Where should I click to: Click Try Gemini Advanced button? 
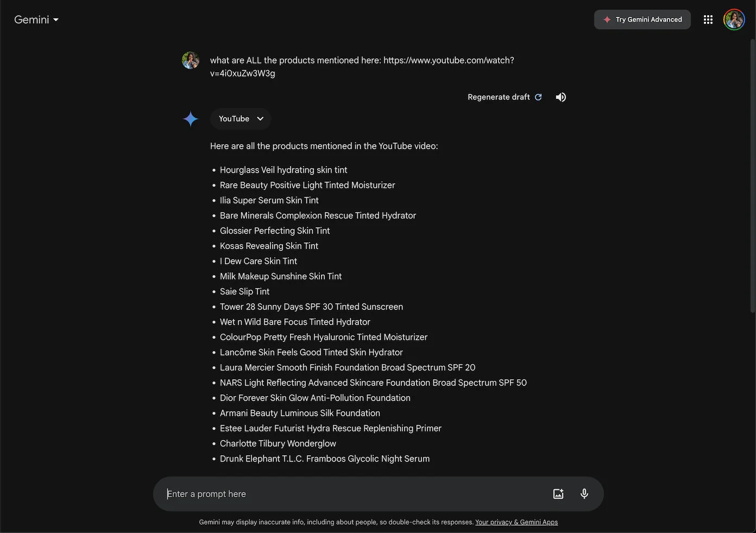pyautogui.click(x=642, y=20)
